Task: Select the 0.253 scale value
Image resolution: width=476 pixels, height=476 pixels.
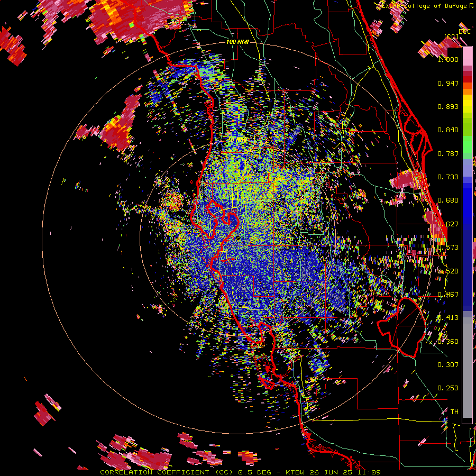Action: tap(448, 388)
